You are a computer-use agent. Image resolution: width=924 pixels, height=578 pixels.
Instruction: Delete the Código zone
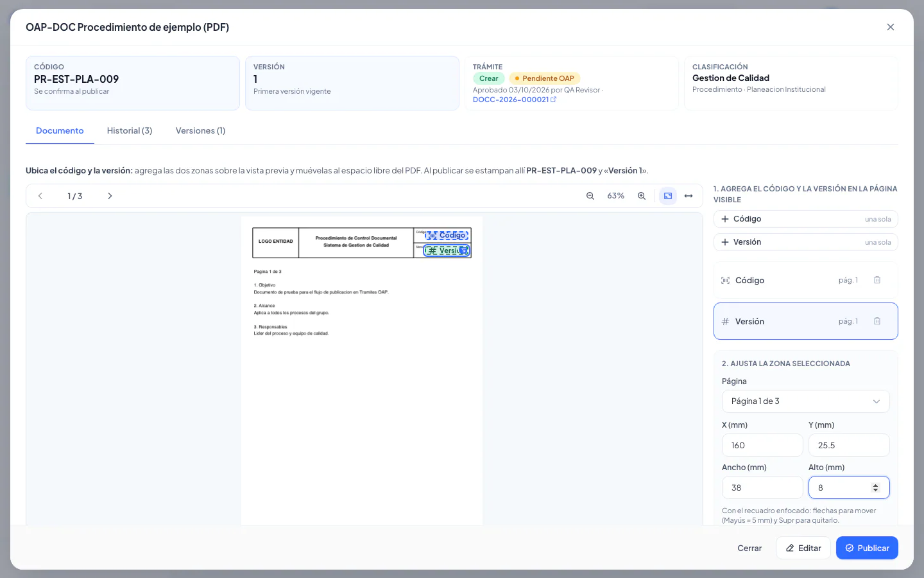click(x=877, y=280)
